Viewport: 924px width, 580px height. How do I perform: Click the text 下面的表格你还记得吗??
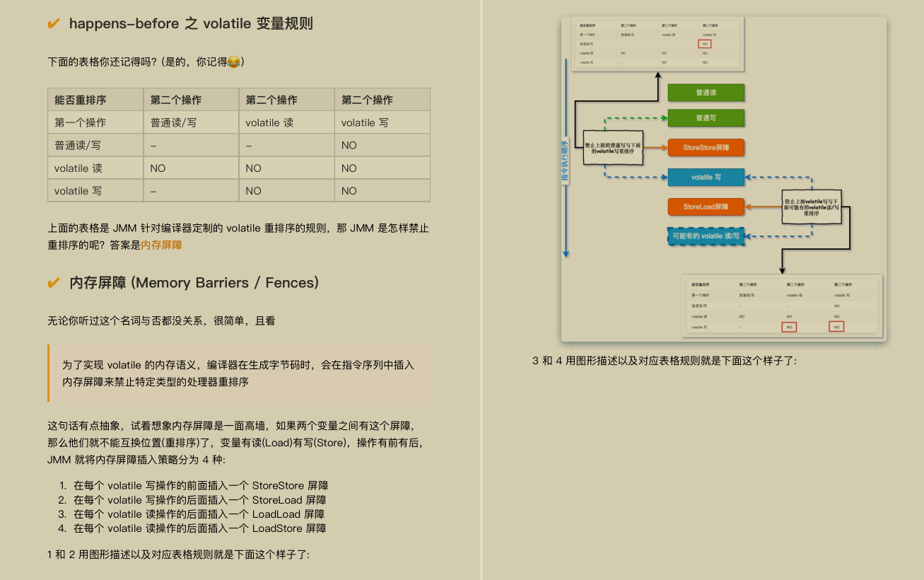click(103, 62)
